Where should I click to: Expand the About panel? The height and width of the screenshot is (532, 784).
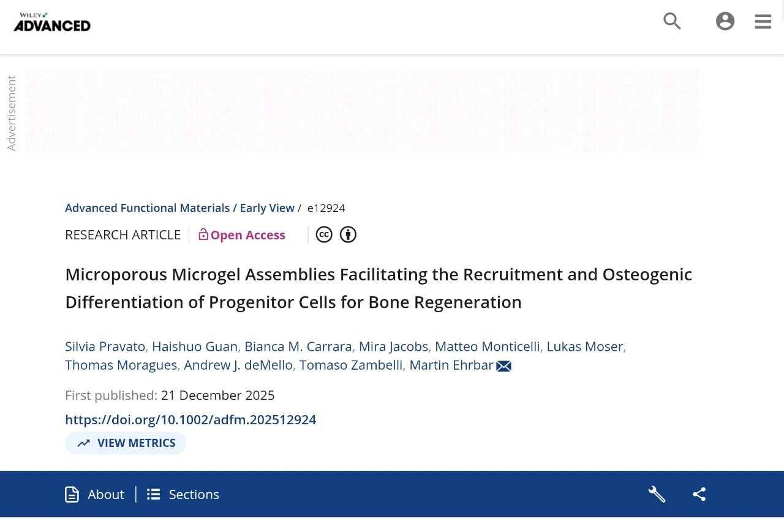tap(95, 494)
